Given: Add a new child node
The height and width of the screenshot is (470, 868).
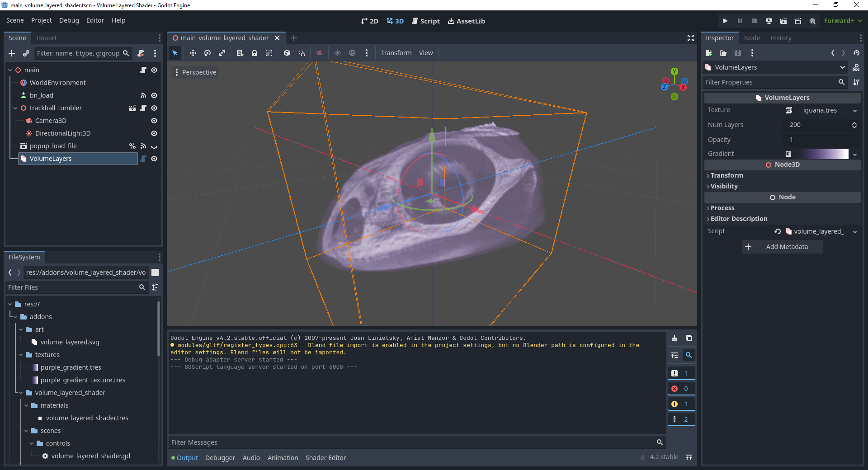Looking at the screenshot, I should coord(12,53).
